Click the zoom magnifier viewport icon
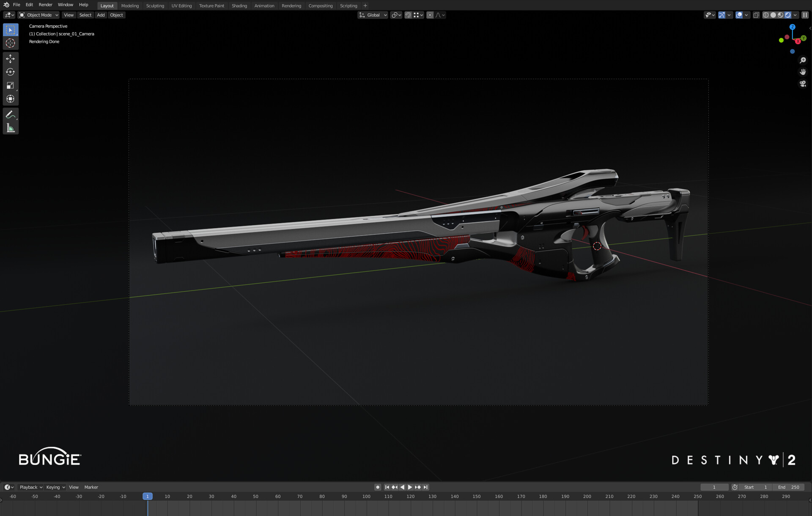This screenshot has height=516, width=812. pos(803,60)
